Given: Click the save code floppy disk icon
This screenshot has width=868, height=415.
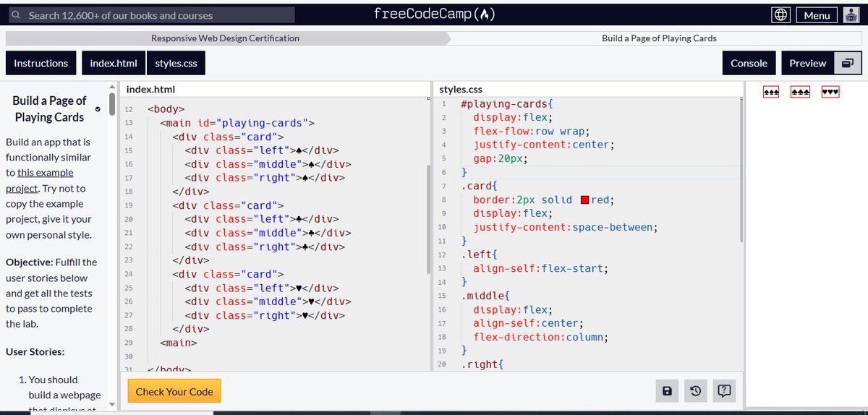Looking at the screenshot, I should [667, 391].
